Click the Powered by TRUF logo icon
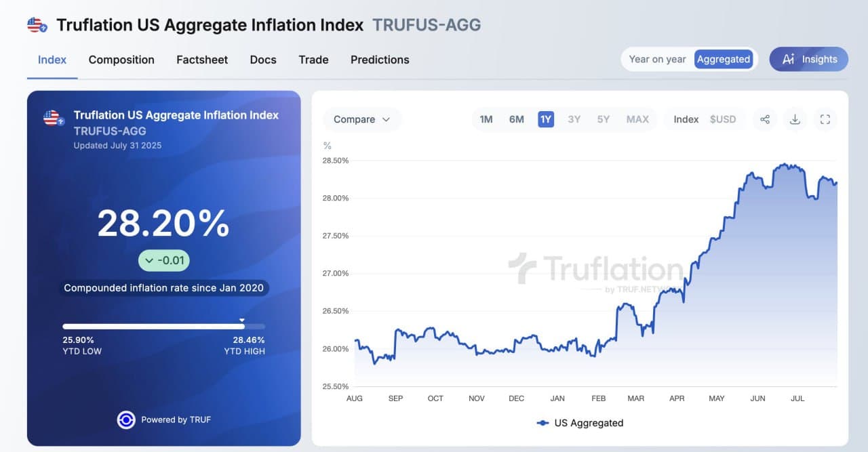Image resolution: width=868 pixels, height=452 pixels. (126, 420)
